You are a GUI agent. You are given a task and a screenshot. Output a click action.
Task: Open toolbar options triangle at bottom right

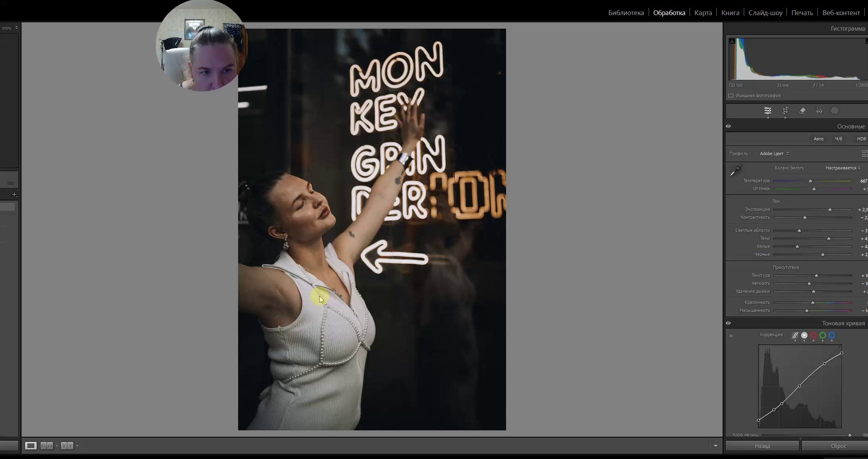[x=716, y=446]
